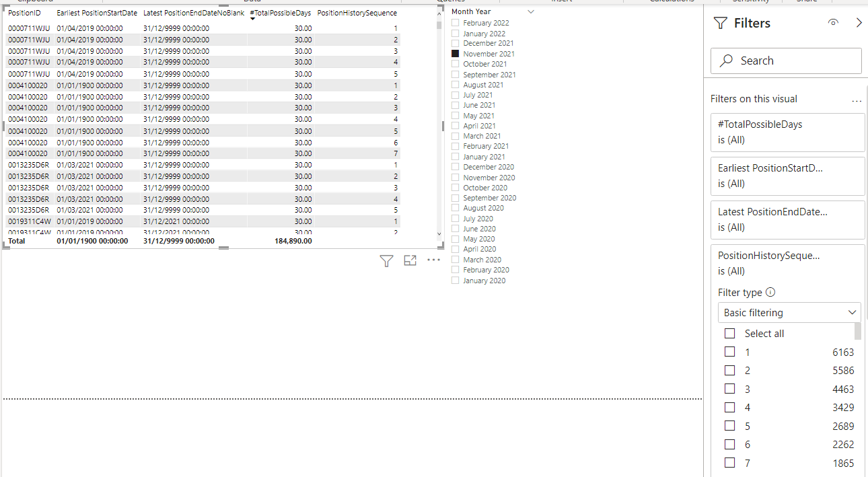The width and height of the screenshot is (868, 477).
Task: Sort by the PositionID column header
Action: tap(24, 13)
